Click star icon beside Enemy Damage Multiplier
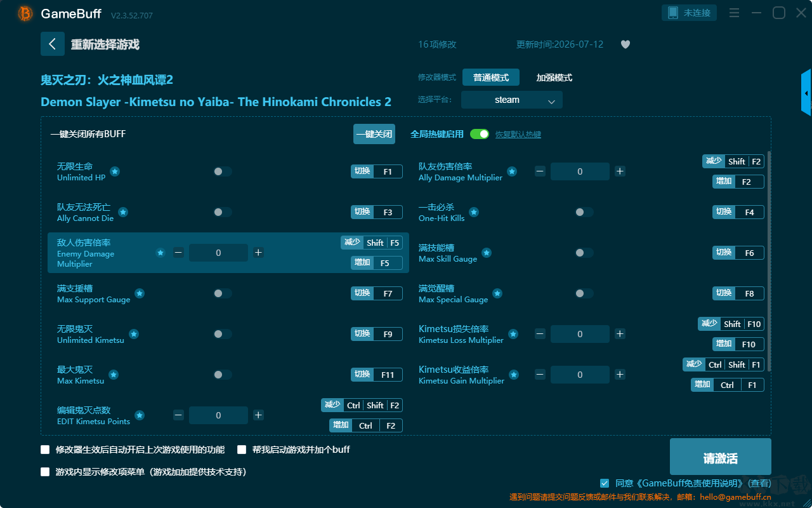This screenshot has height=508, width=812. (x=160, y=253)
